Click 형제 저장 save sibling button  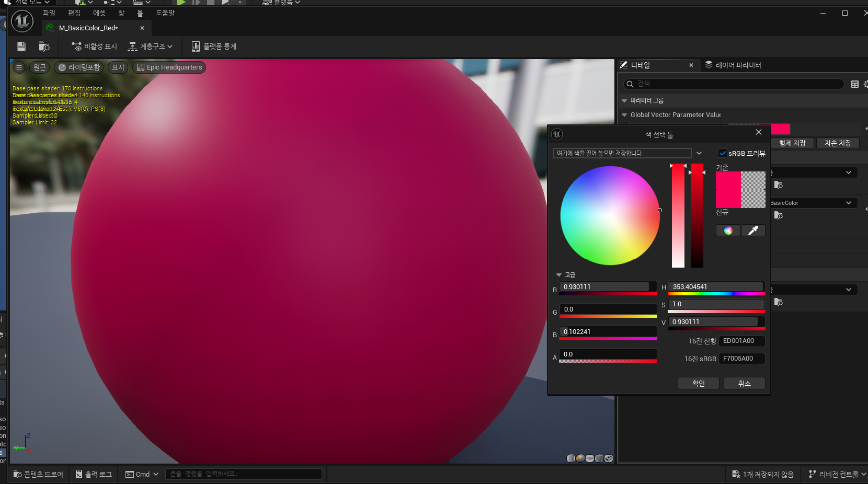(792, 143)
